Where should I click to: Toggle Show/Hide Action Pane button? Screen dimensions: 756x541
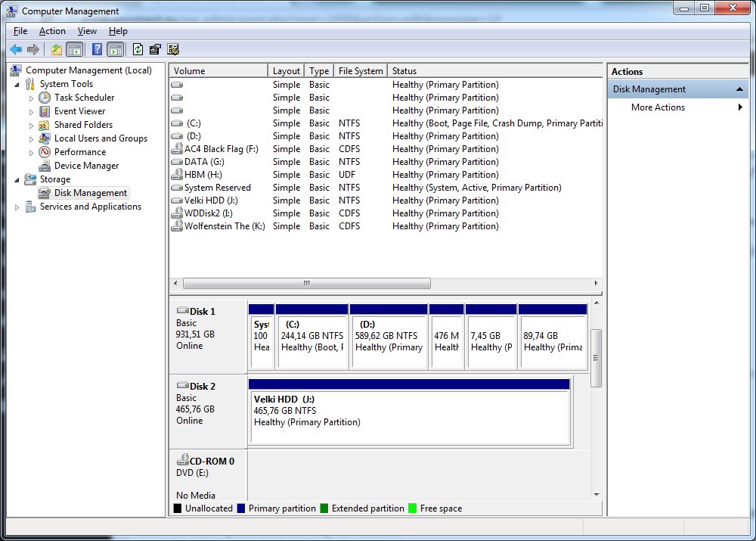tap(115, 50)
